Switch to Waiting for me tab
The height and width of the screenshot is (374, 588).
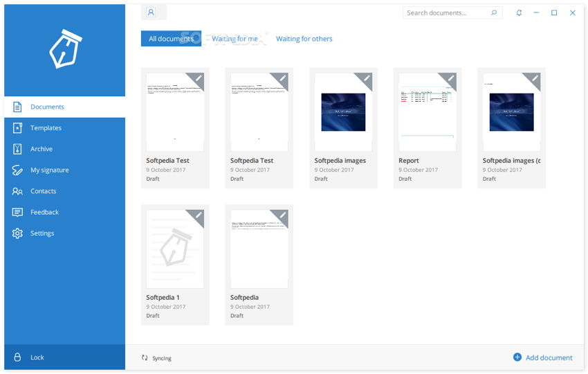click(x=235, y=39)
